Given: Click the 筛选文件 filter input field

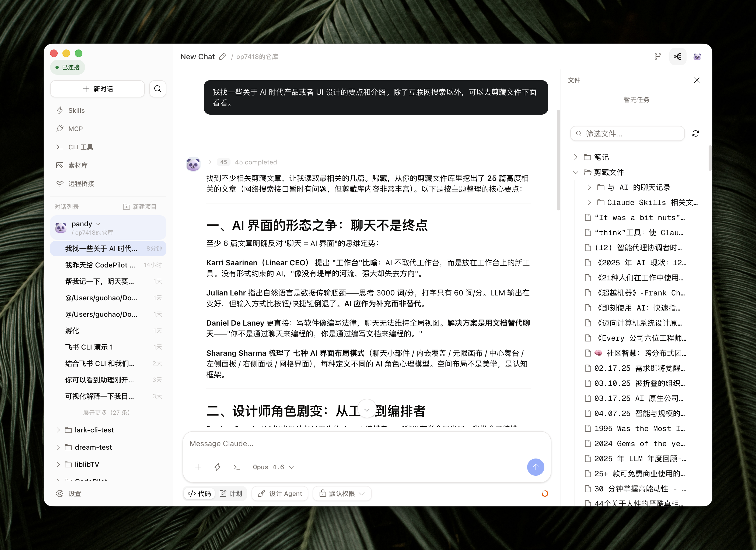Looking at the screenshot, I should coord(627,133).
